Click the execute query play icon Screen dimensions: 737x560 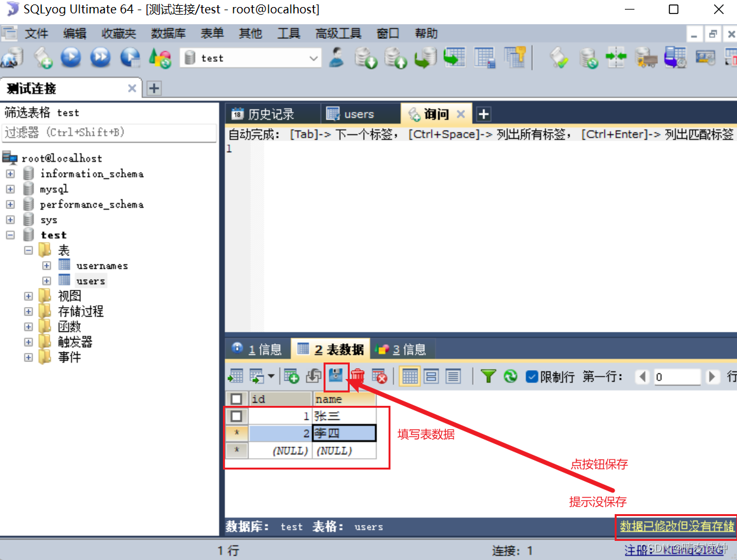pyautogui.click(x=71, y=58)
